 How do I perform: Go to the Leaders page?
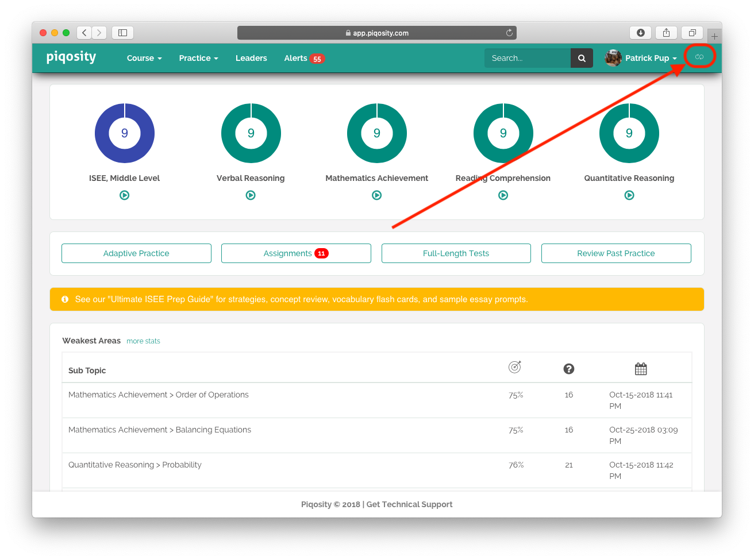(251, 58)
